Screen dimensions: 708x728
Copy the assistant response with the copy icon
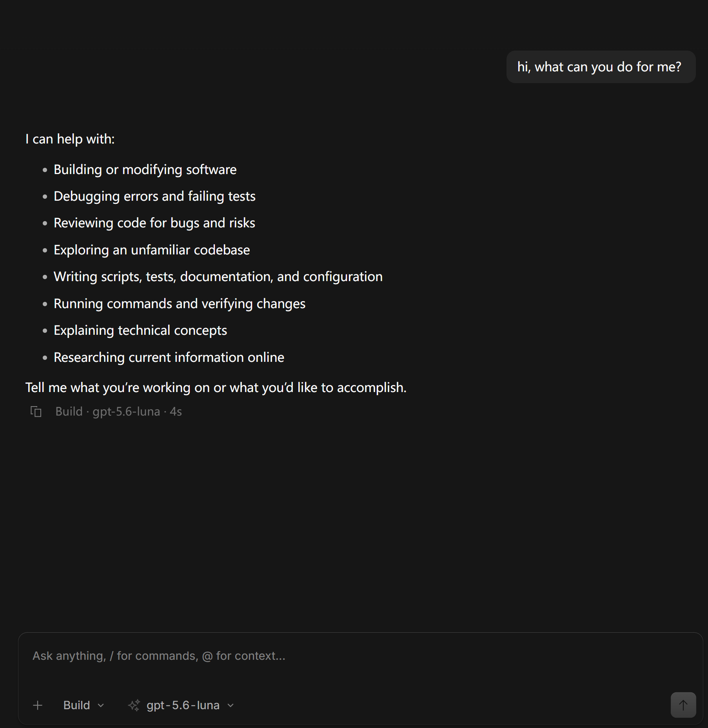click(36, 412)
